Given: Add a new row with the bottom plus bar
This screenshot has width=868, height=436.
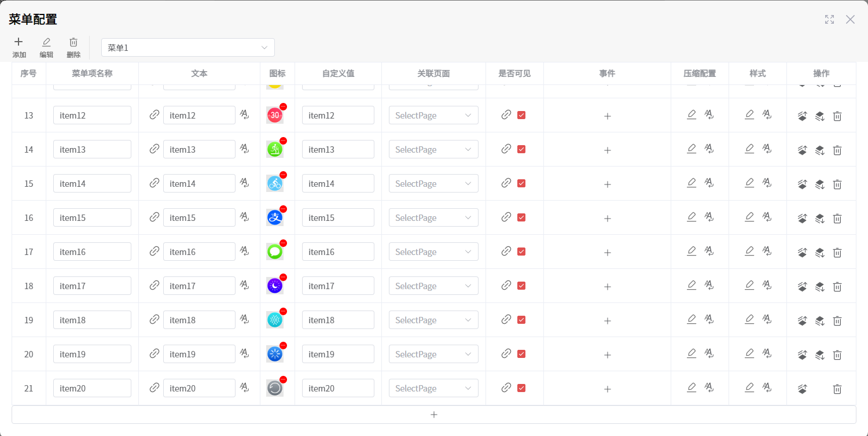Looking at the screenshot, I should click(433, 415).
